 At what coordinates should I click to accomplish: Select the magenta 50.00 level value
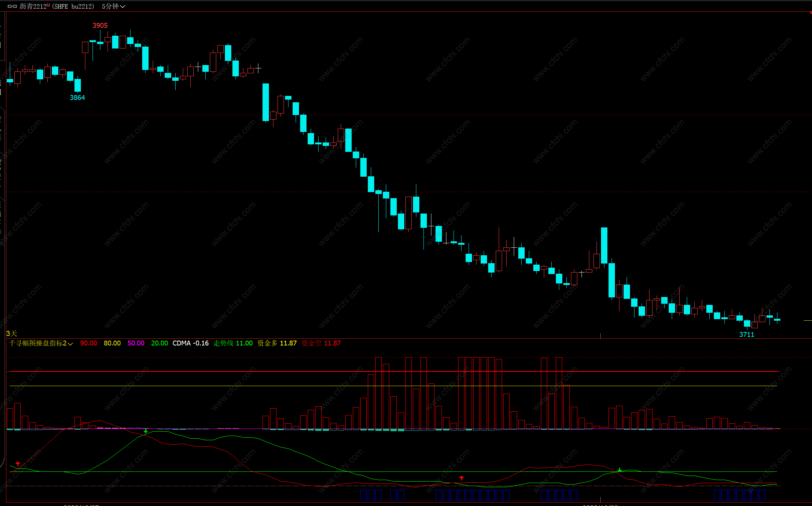pos(136,343)
